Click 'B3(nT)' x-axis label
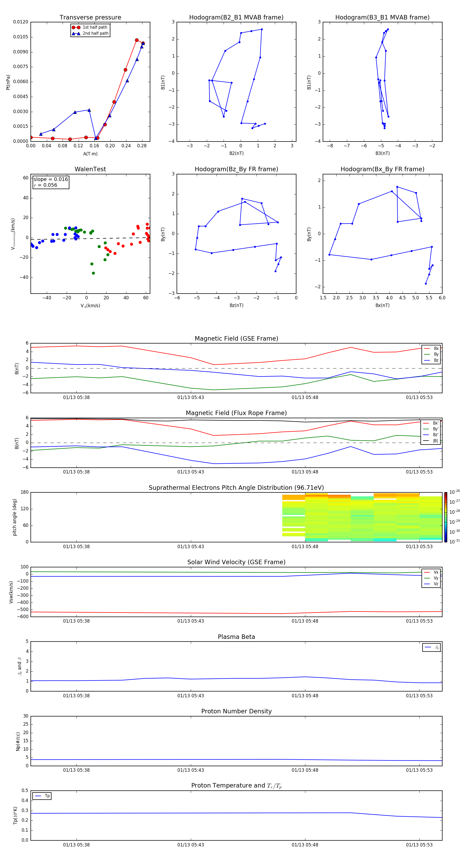Viewport: 473px width, 868px height. 382,153
